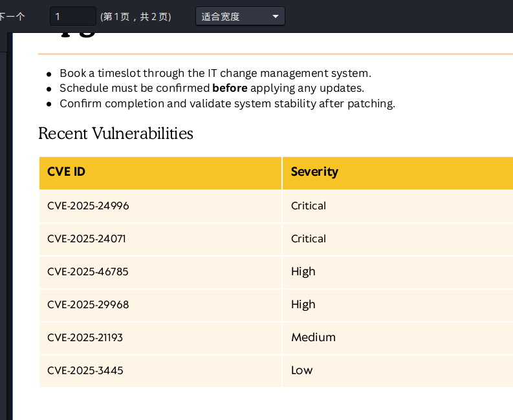The width and height of the screenshot is (513, 420).
Task: Click the CVE ID column header
Action: click(66, 172)
